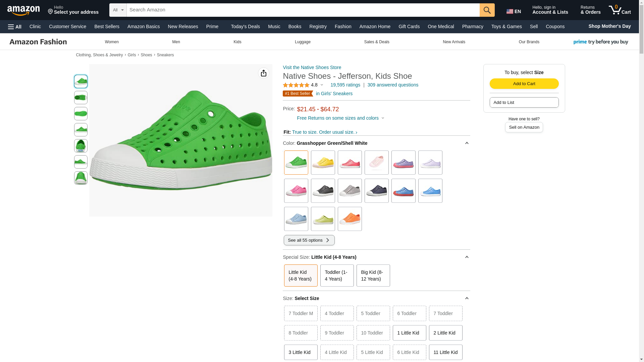Open the search category All dropdown
This screenshot has height=362, width=644.
(118, 10)
